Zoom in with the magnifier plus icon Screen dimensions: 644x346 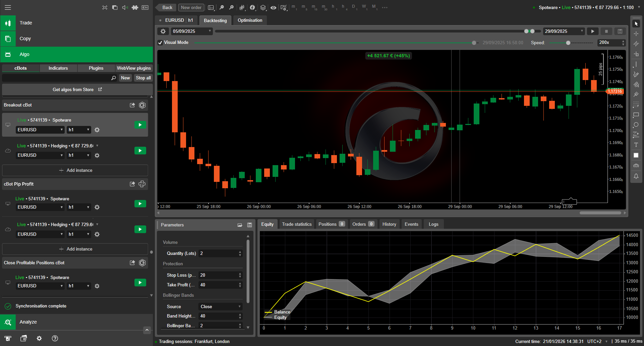tap(231, 7)
